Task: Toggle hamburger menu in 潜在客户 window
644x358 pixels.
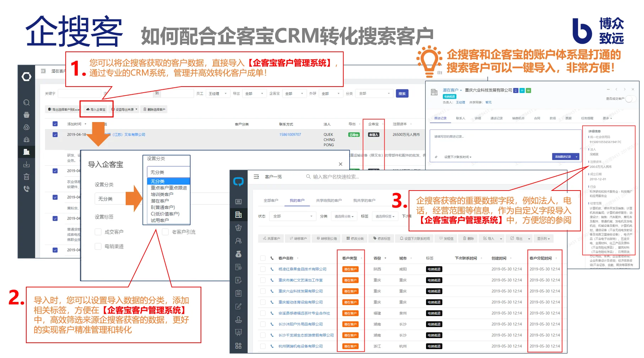Action: (43, 71)
